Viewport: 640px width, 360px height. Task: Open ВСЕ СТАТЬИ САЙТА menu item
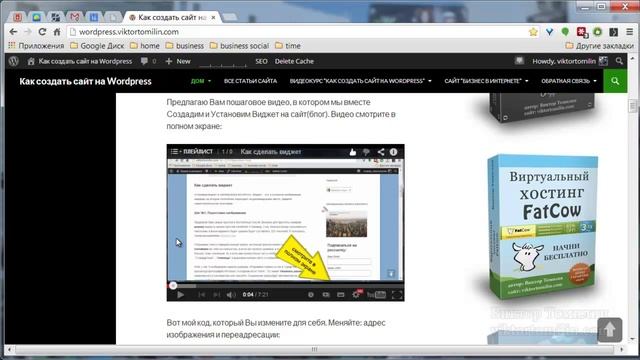coord(250,81)
